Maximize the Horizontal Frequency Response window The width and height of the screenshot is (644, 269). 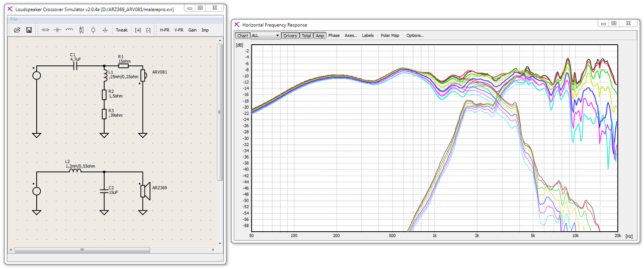click(614, 23)
